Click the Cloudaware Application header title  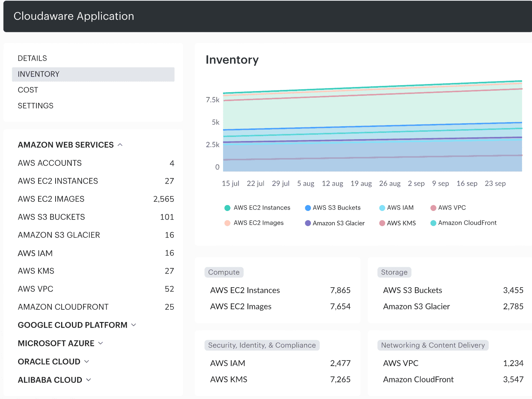[x=74, y=16]
